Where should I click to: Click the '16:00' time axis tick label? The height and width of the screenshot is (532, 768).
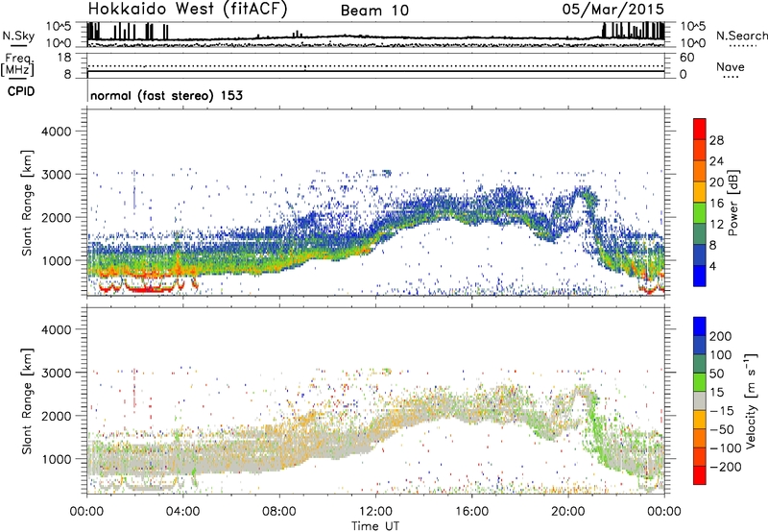471,512
